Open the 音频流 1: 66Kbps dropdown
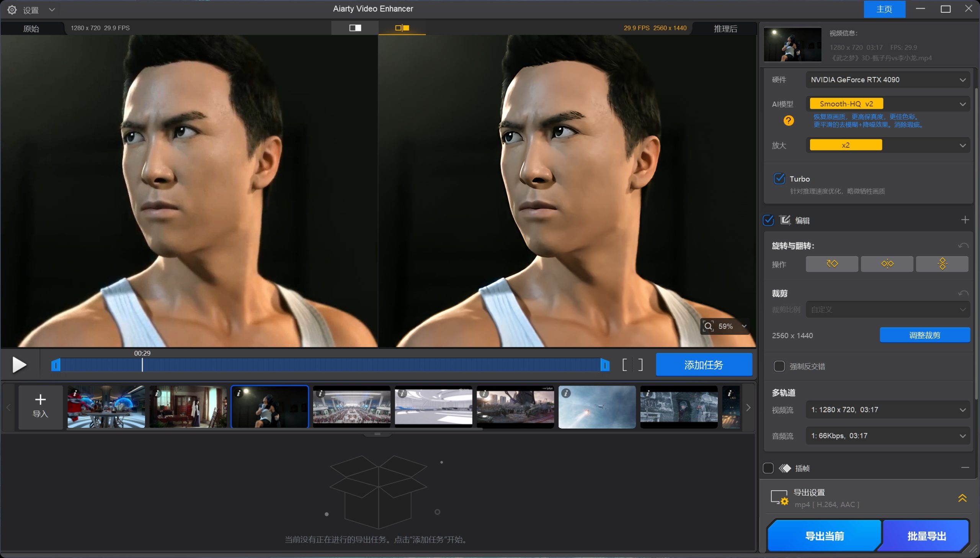The height and width of the screenshot is (558, 980). 888,436
